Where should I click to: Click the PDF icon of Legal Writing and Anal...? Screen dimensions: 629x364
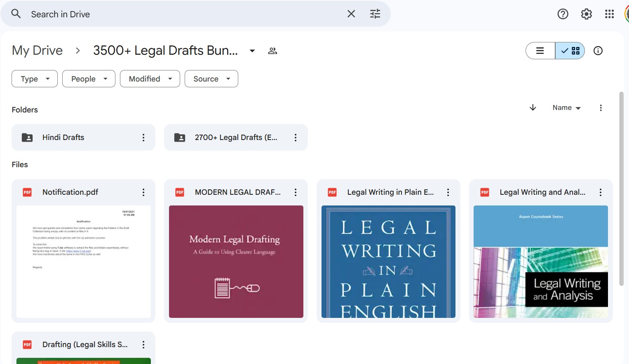pyautogui.click(x=485, y=192)
